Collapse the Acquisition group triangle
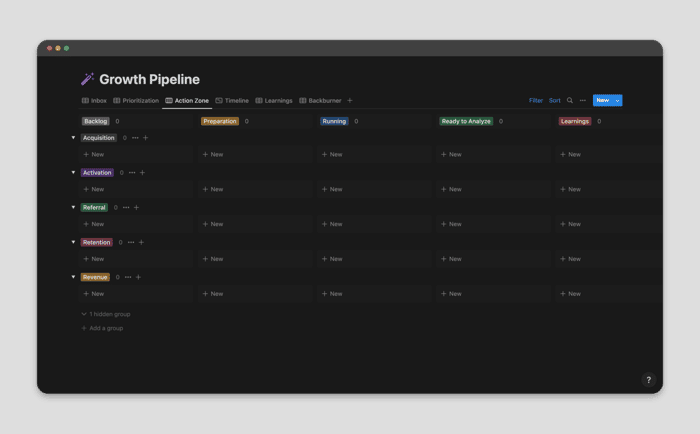 coord(73,138)
